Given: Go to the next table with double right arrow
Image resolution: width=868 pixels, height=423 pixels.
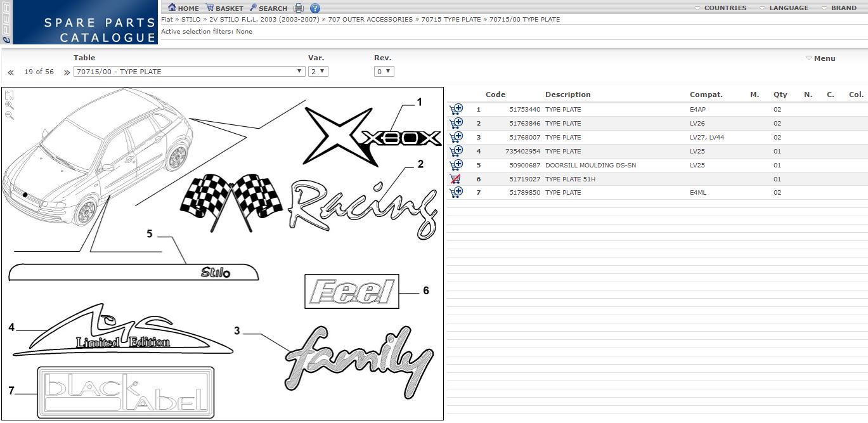Looking at the screenshot, I should pyautogui.click(x=67, y=72).
